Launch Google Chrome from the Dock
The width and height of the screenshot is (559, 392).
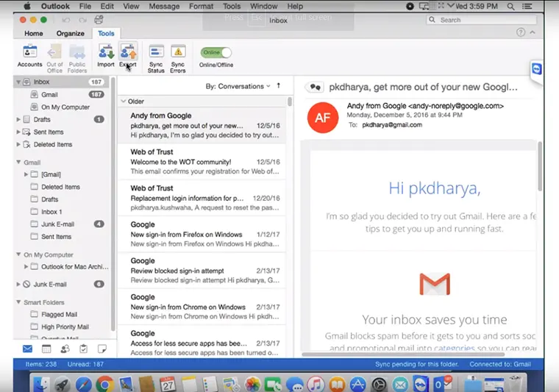[104, 385]
